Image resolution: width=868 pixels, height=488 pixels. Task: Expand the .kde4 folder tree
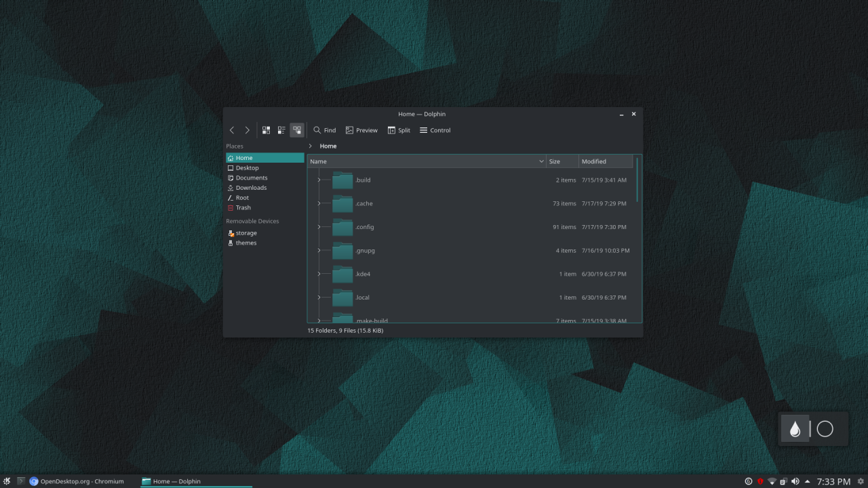[x=319, y=274]
